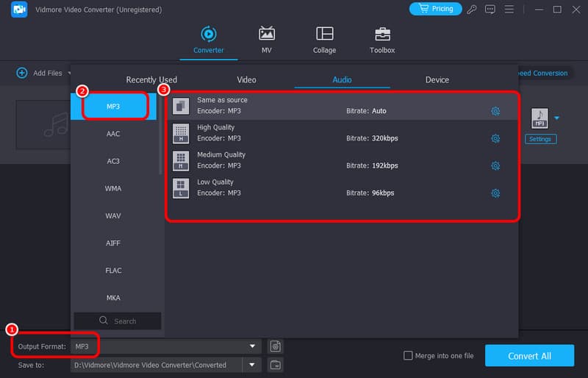Open settings gear for Same as source
Image resolution: width=588 pixels, height=378 pixels.
pos(495,111)
